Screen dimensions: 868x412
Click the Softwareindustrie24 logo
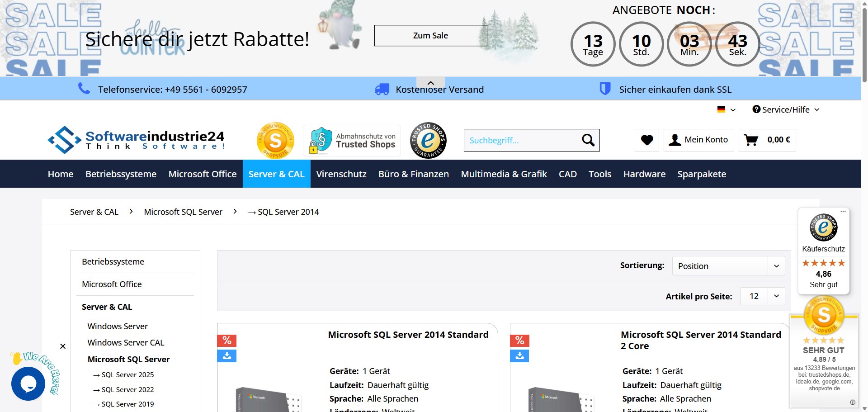tap(136, 140)
